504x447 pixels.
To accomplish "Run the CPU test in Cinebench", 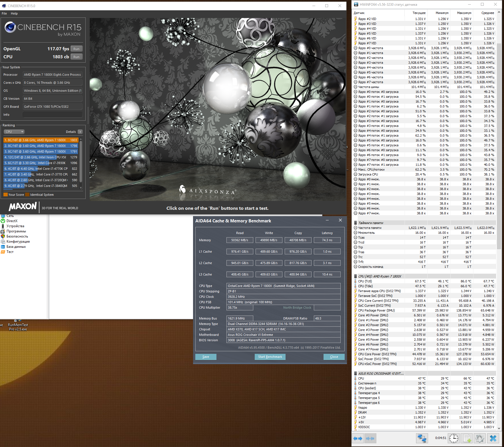I will [76, 57].
